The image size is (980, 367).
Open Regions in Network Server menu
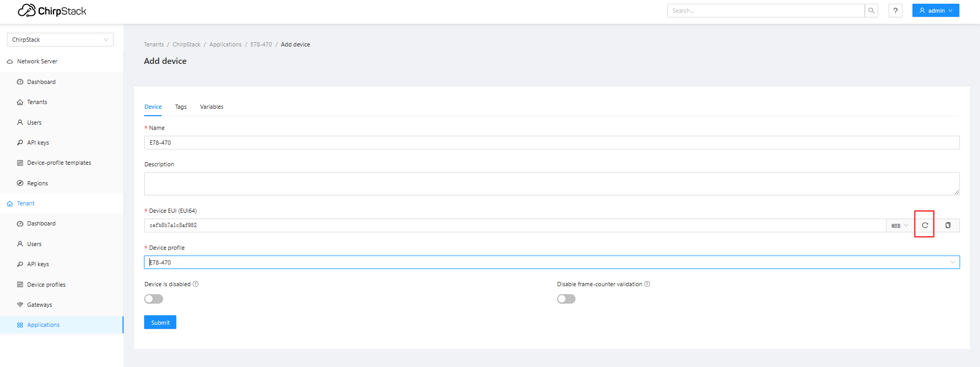(x=37, y=183)
